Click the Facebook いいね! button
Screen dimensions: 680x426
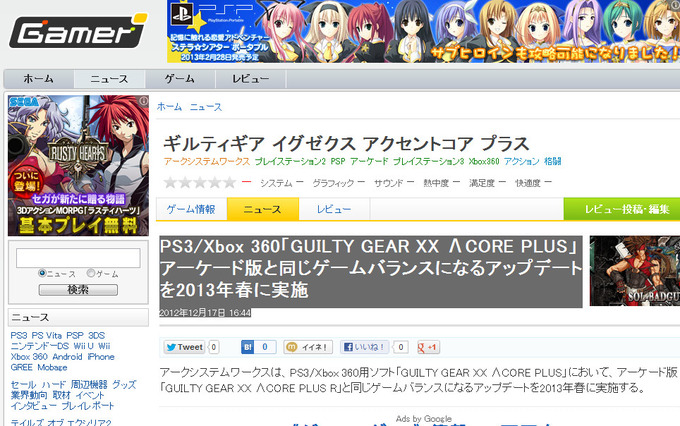point(364,347)
